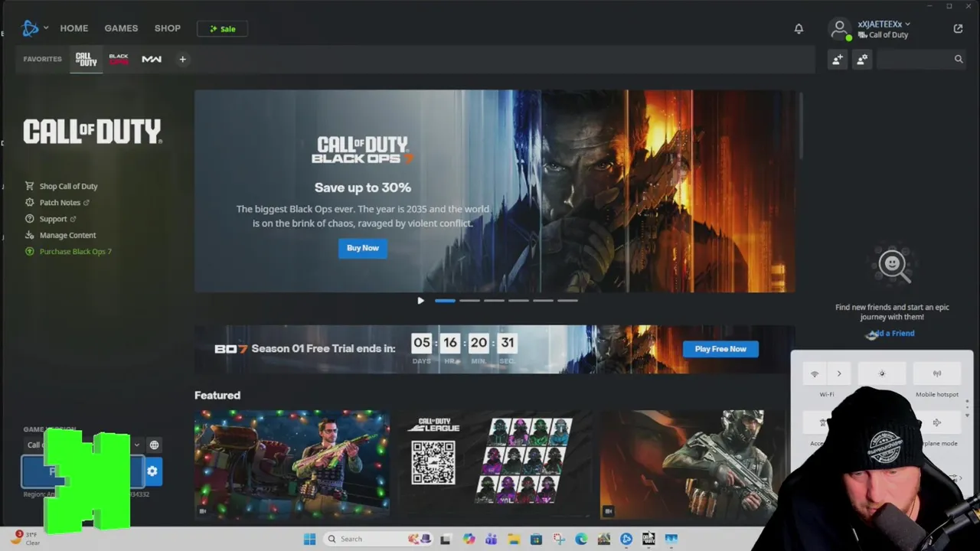Screen dimensions: 980x551
Task: Open Task View from the taskbar
Action: click(446, 539)
